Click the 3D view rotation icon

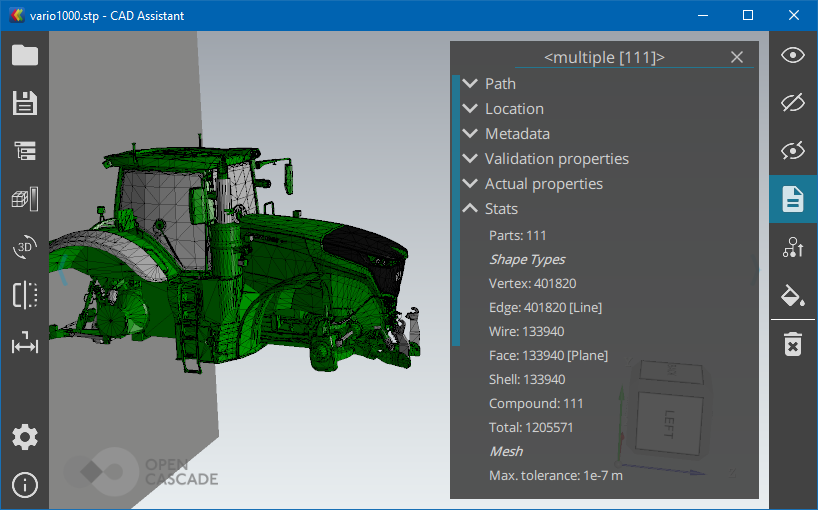pos(25,247)
